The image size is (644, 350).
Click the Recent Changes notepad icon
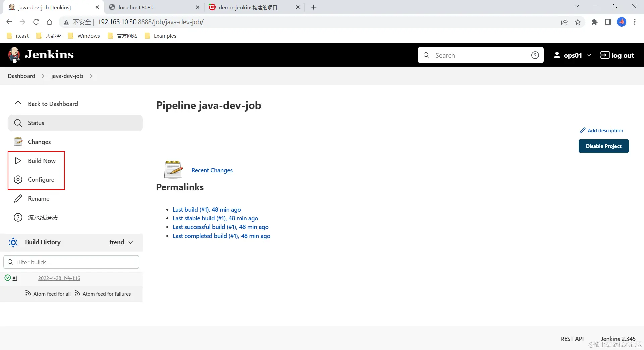coord(173,169)
